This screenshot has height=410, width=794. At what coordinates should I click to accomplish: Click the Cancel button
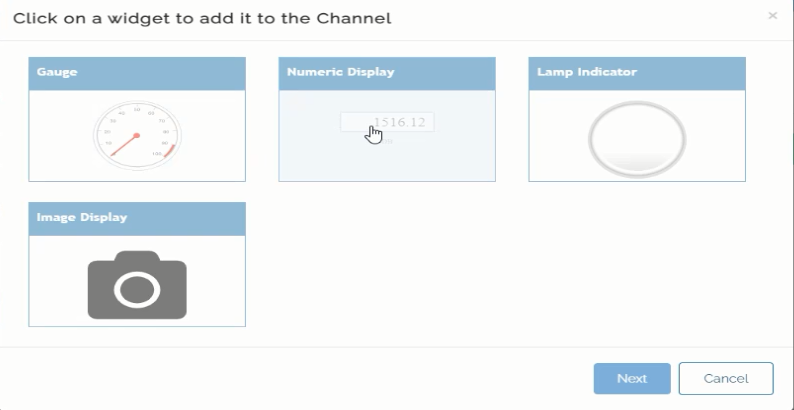[726, 378]
